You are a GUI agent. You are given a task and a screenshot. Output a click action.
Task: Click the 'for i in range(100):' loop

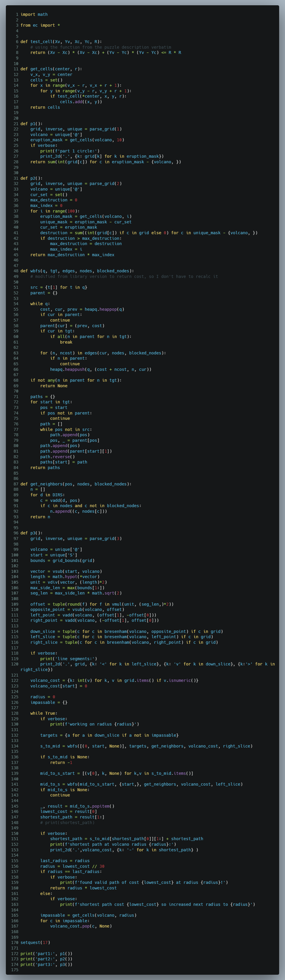click(55, 211)
